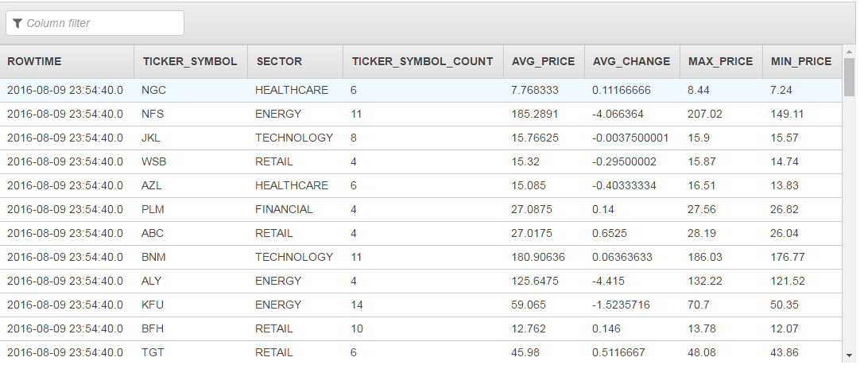Select the FINANCIAL sector cell for PLM
This screenshot has width=868, height=369.
(x=284, y=209)
